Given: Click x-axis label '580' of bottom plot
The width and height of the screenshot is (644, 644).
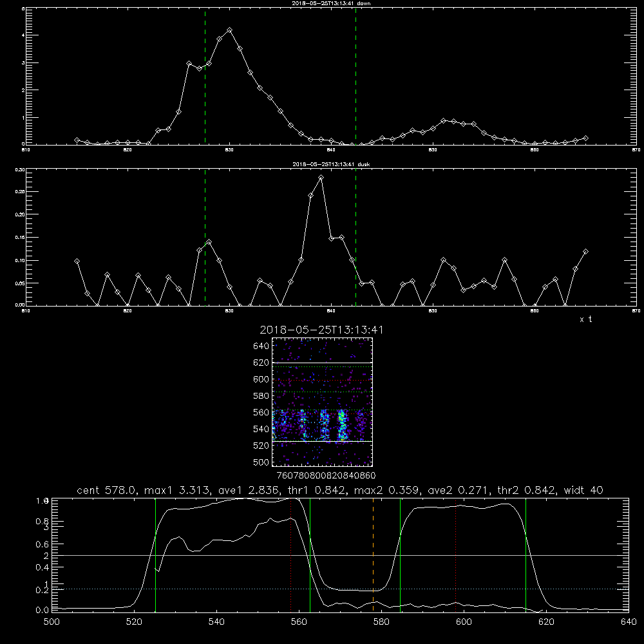Looking at the screenshot, I should 381,622.
